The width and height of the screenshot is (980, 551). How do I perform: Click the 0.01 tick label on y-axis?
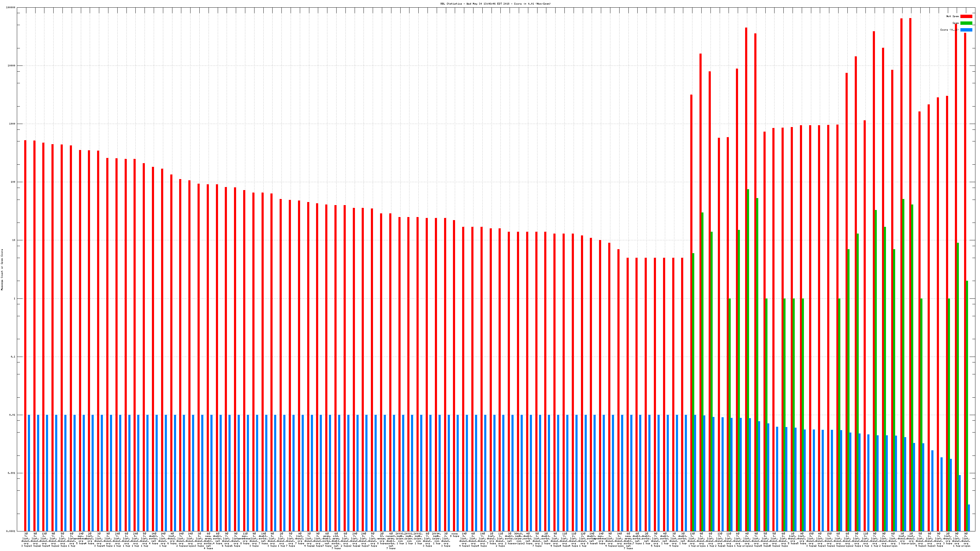[x=12, y=415]
